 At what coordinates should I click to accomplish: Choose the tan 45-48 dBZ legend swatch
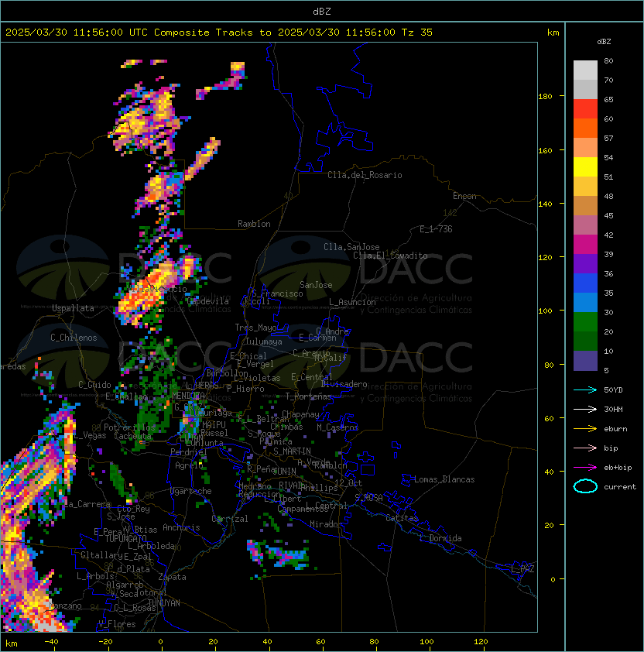pos(585,206)
